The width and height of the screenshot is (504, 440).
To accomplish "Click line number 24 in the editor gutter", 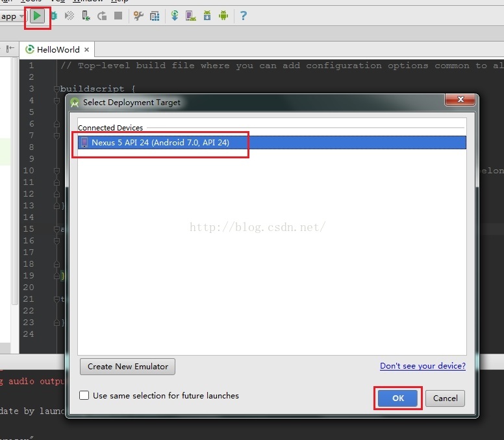I will point(29,334).
